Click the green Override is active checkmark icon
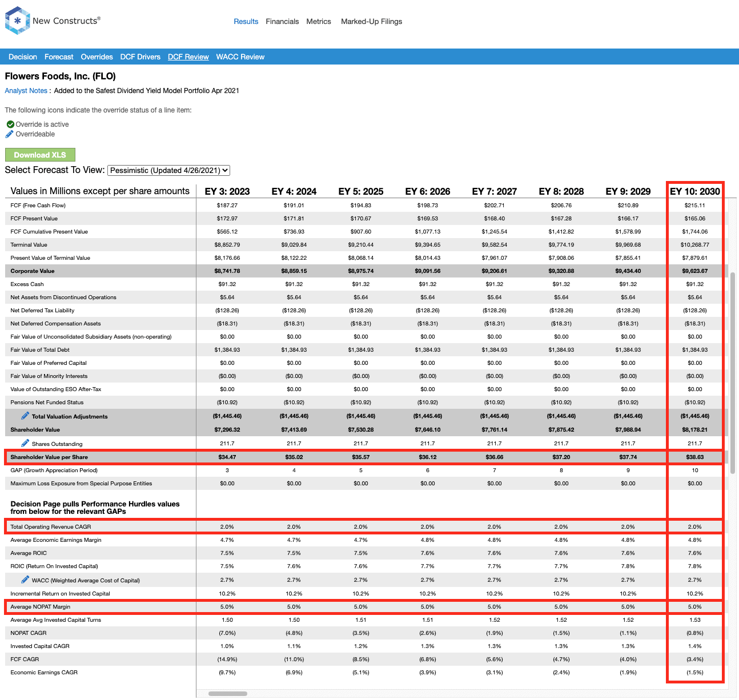The image size is (739, 700). pyautogui.click(x=10, y=124)
